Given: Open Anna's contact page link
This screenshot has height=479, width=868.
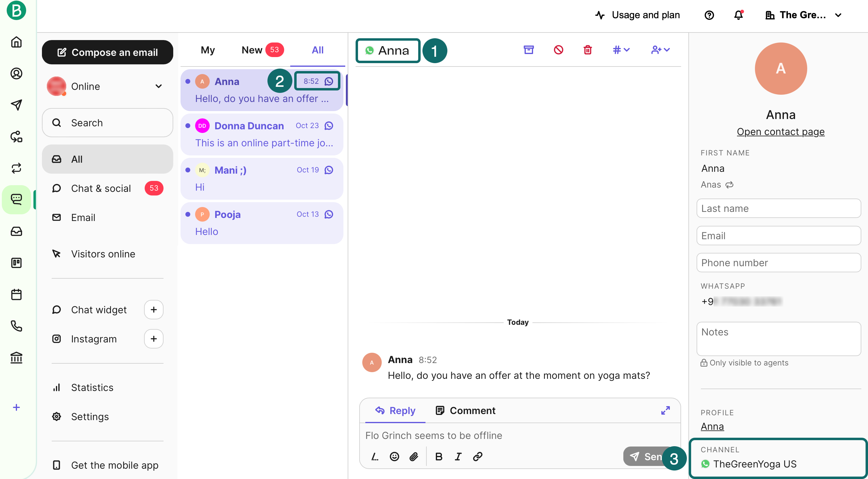Looking at the screenshot, I should pos(780,131).
